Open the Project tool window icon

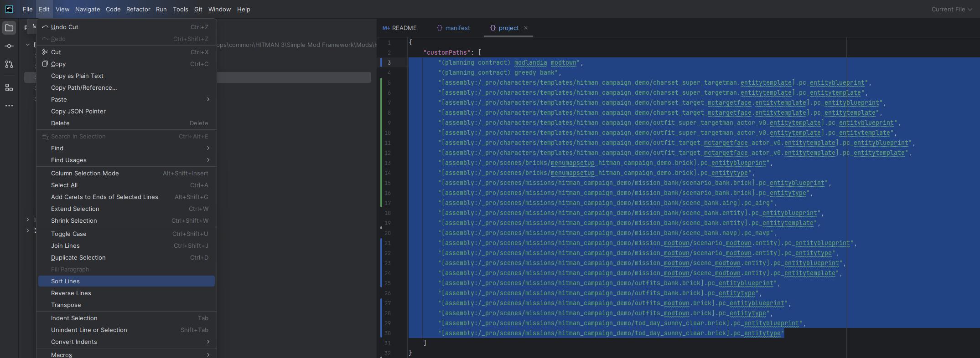[9, 28]
